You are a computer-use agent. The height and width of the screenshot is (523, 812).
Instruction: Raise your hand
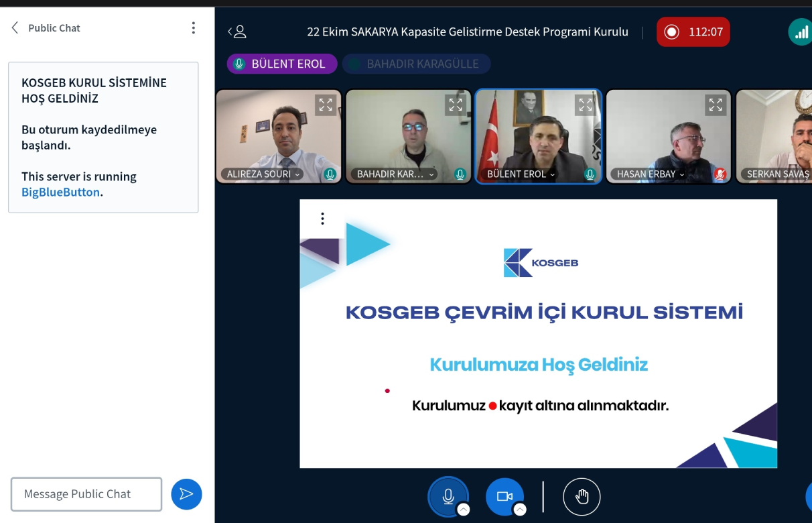(x=582, y=496)
